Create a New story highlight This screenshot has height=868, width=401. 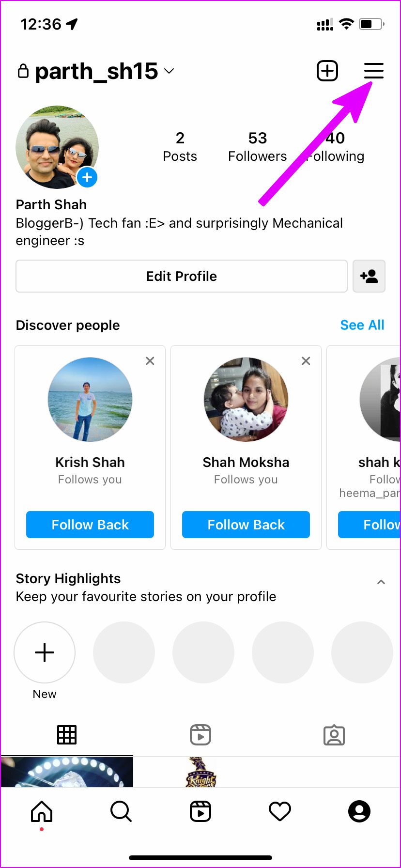[x=45, y=652]
